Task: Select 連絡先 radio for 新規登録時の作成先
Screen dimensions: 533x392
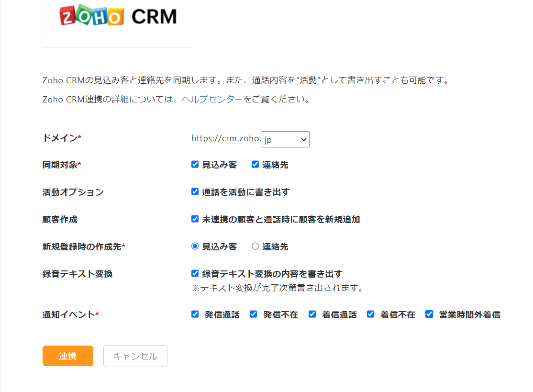Action: (x=255, y=246)
